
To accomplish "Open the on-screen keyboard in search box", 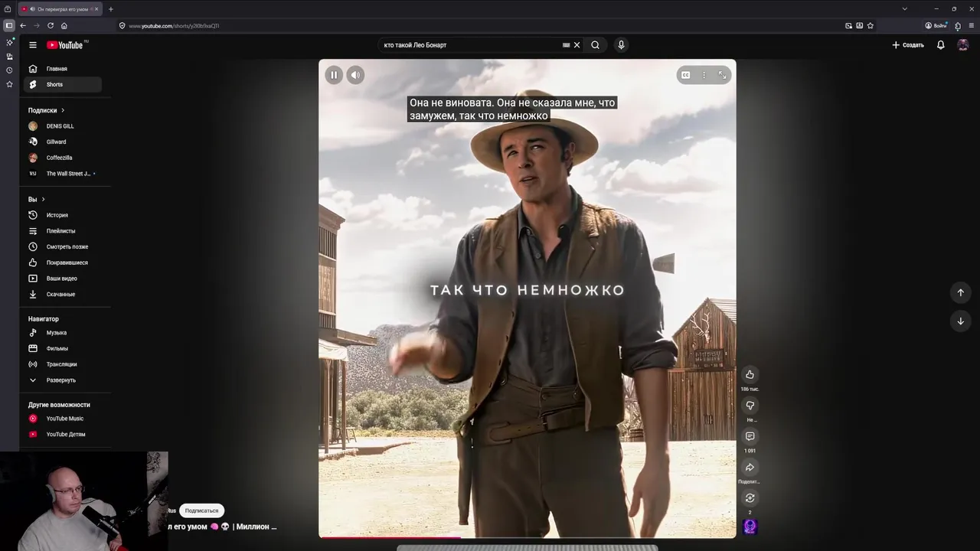I will click(567, 45).
